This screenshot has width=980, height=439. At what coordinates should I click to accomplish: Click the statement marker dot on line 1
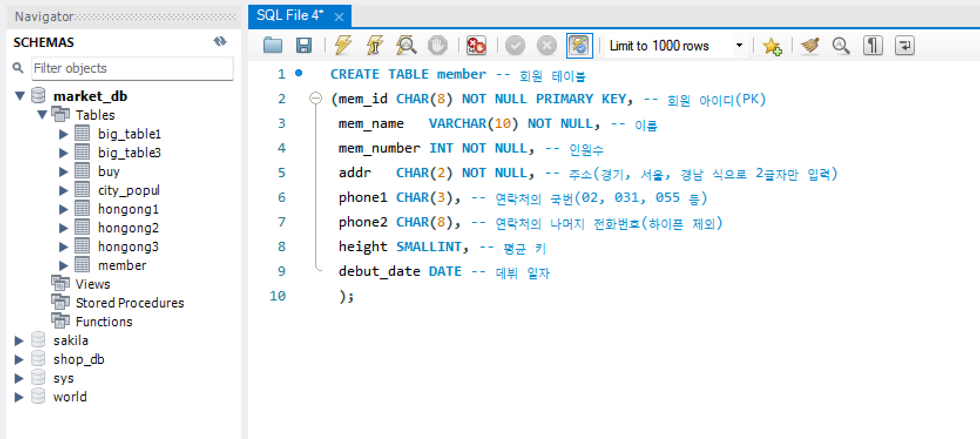click(299, 73)
